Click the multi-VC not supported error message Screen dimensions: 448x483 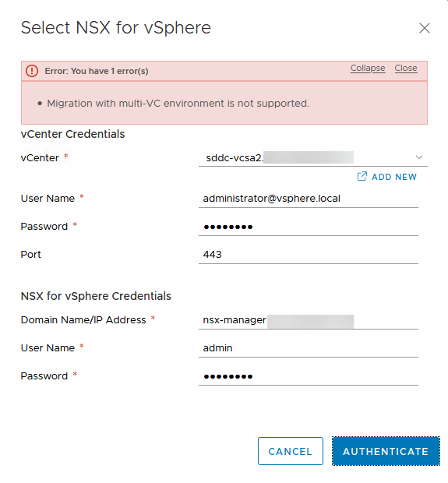coord(178,104)
